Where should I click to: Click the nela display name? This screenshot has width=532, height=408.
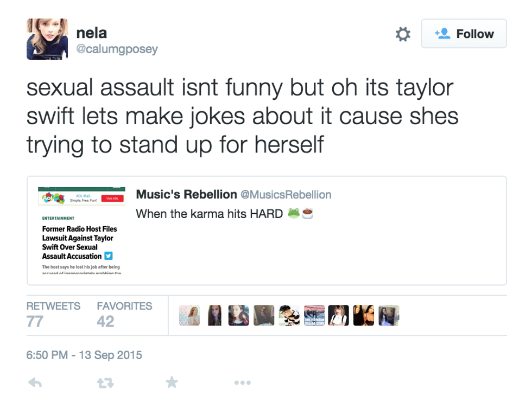point(91,33)
